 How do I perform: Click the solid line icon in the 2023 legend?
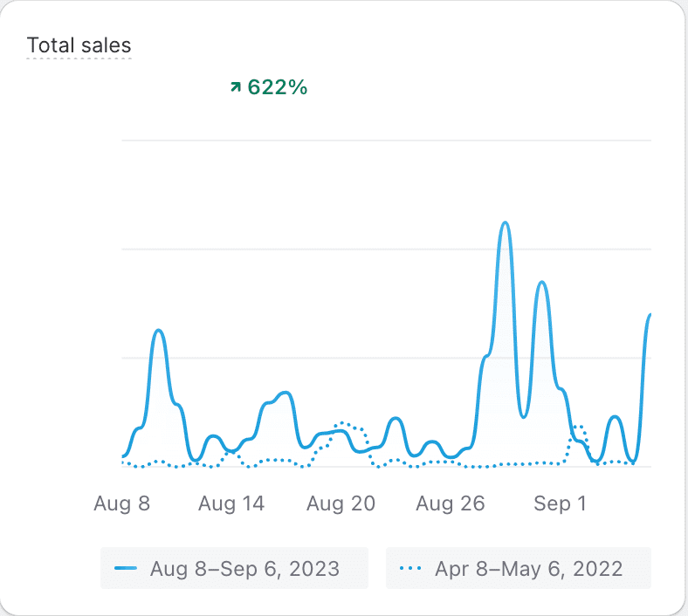(127, 569)
